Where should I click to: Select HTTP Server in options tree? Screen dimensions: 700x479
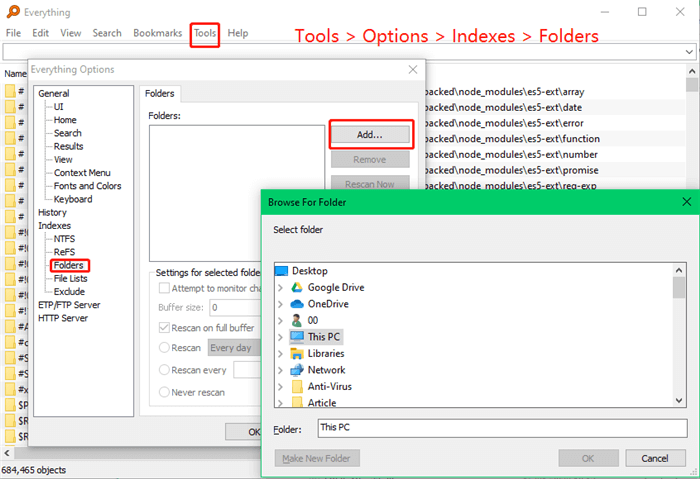pyautogui.click(x=63, y=318)
